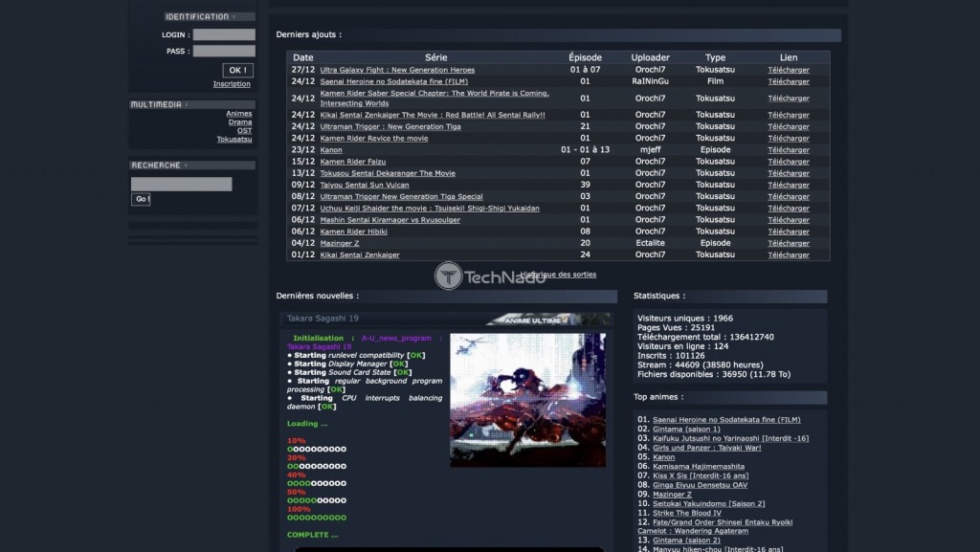Open Saenai Heroine no Sodatekata fine (FILM) in Derniers ajouts
The width and height of the screenshot is (980, 552).
[x=393, y=81]
